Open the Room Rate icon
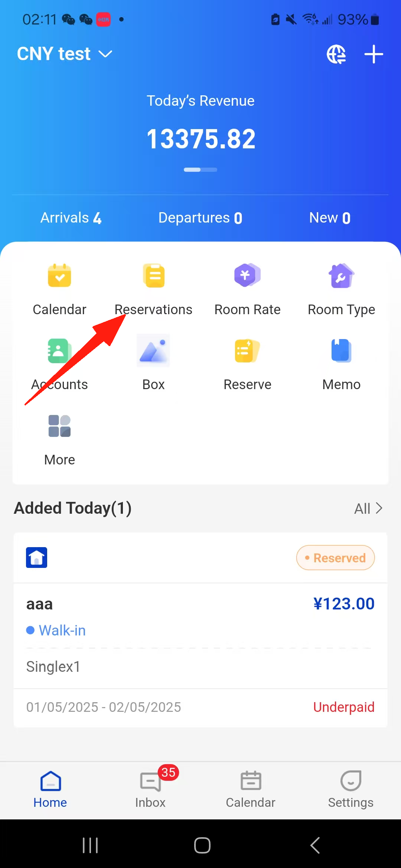 (247, 276)
